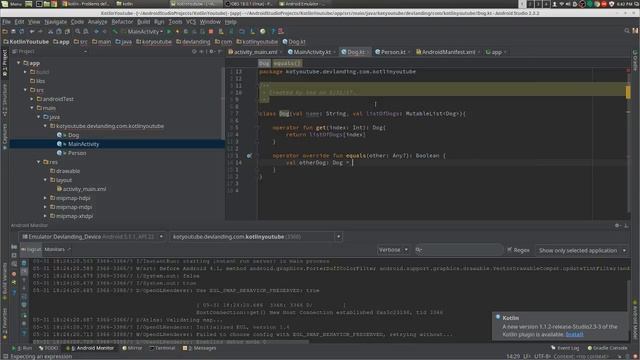The image size is (640, 360).
Task: Open the Verbose log level dropdown
Action: 393,250
